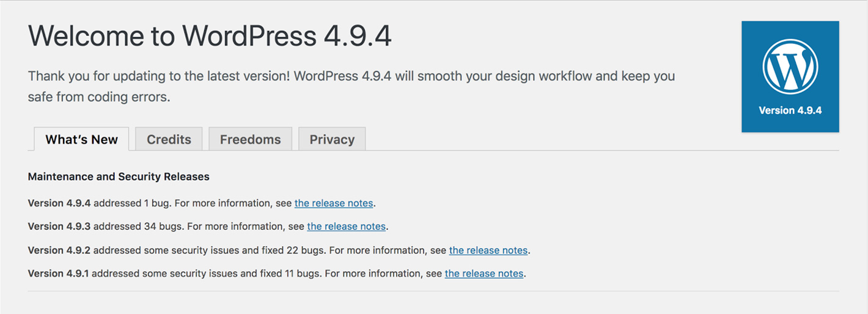868x314 pixels.
Task: Click the "addressed 34 bugs" text
Action: 138,227
